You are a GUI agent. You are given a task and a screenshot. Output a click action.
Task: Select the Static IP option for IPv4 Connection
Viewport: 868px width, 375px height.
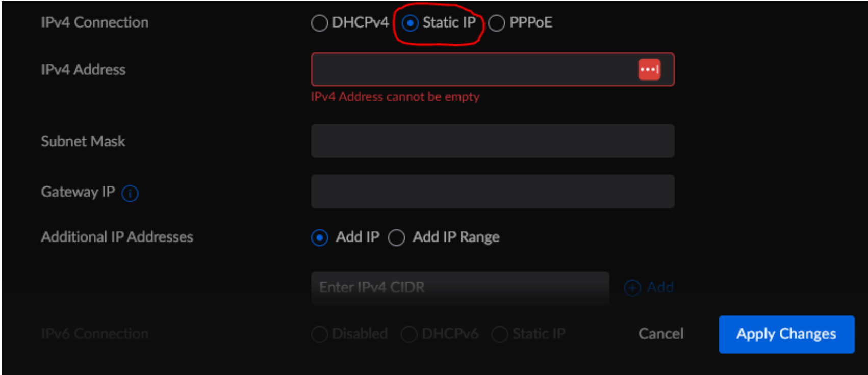(411, 23)
